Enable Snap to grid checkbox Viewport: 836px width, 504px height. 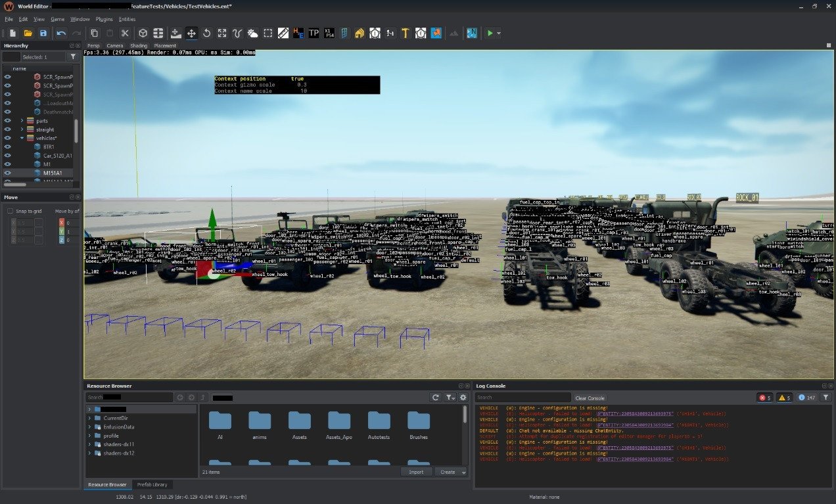[10, 211]
